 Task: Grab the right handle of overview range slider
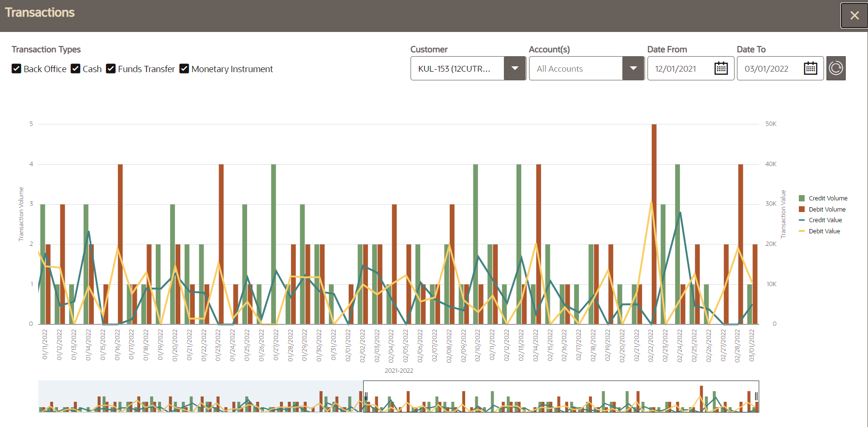(x=756, y=396)
